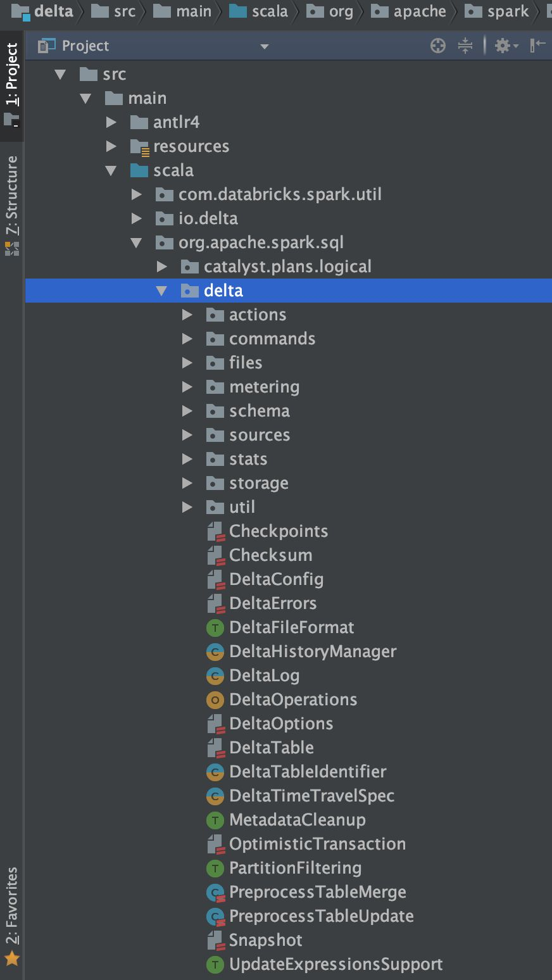Hide the Project tool window
Viewport: 552px width, 980px height.
[x=537, y=45]
